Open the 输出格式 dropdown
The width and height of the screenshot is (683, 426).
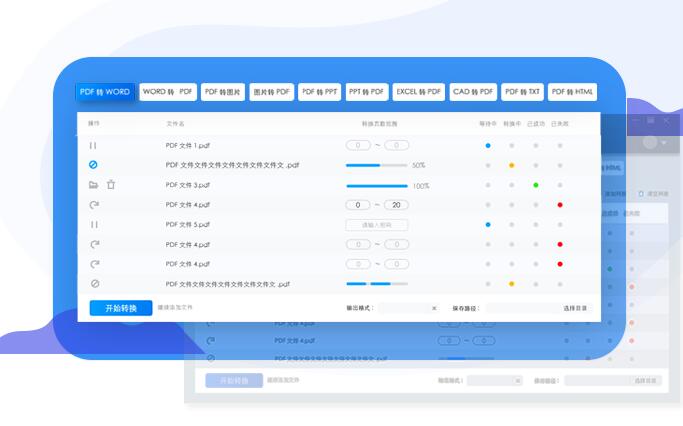[x=404, y=308]
